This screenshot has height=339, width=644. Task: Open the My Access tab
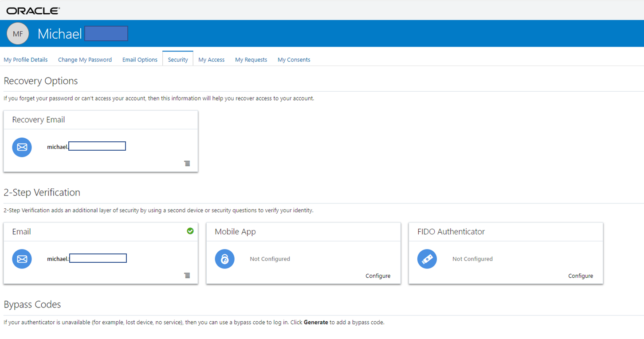212,60
